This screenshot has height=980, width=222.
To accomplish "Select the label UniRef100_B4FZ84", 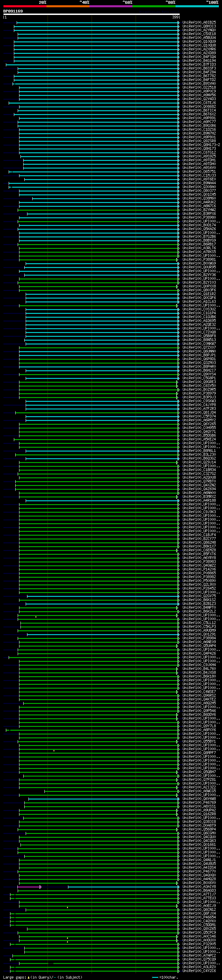I will (199, 72).
